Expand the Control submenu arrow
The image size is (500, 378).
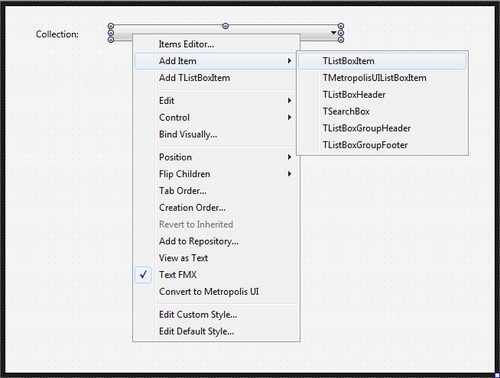pyautogui.click(x=289, y=117)
